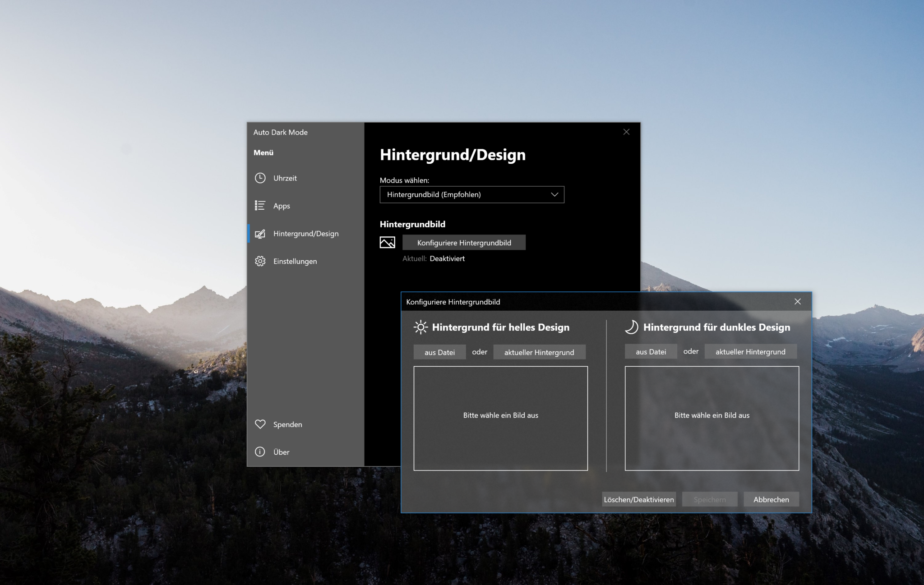Select the info icon beside Über
This screenshot has height=585, width=924.
260,451
